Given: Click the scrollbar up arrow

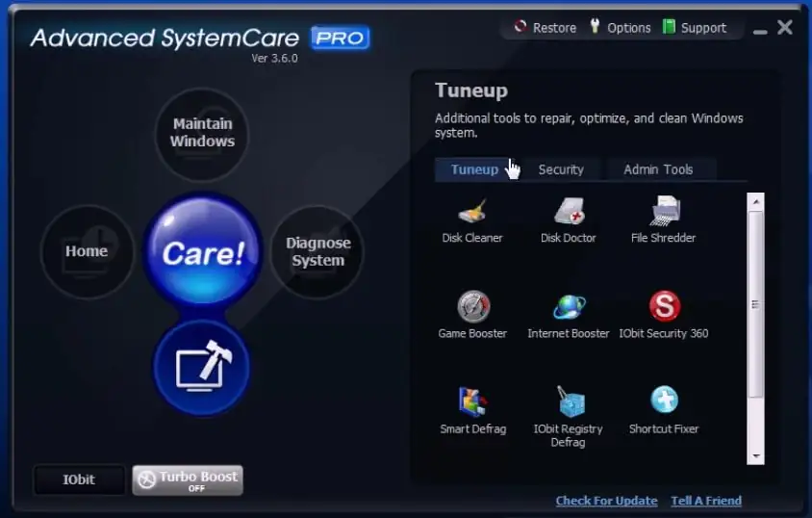Looking at the screenshot, I should [755, 202].
